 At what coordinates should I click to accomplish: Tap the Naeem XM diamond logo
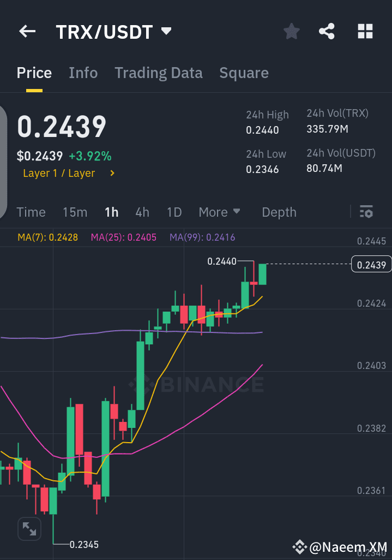tap(300, 546)
